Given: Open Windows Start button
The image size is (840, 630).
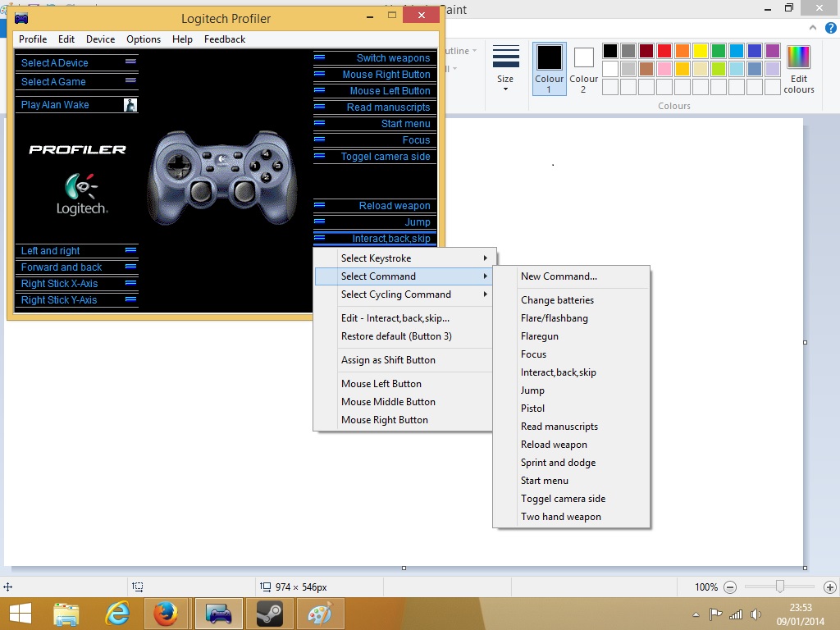Looking at the screenshot, I should coord(21,614).
